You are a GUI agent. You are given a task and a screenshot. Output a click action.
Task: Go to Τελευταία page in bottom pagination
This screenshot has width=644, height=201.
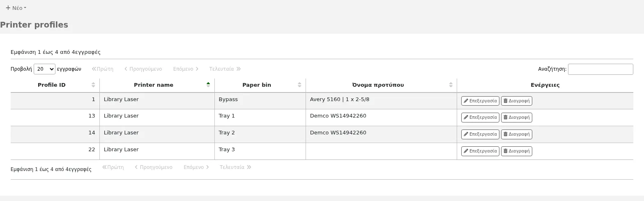235,167
